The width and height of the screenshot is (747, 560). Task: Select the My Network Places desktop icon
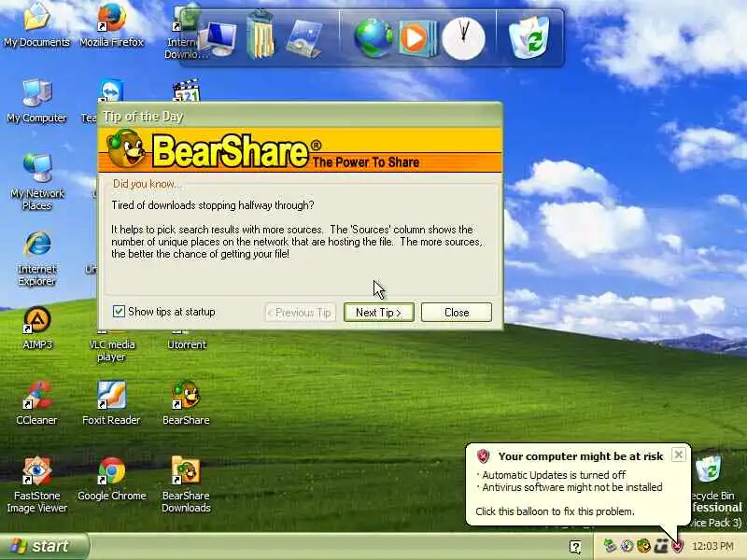pyautogui.click(x=36, y=182)
